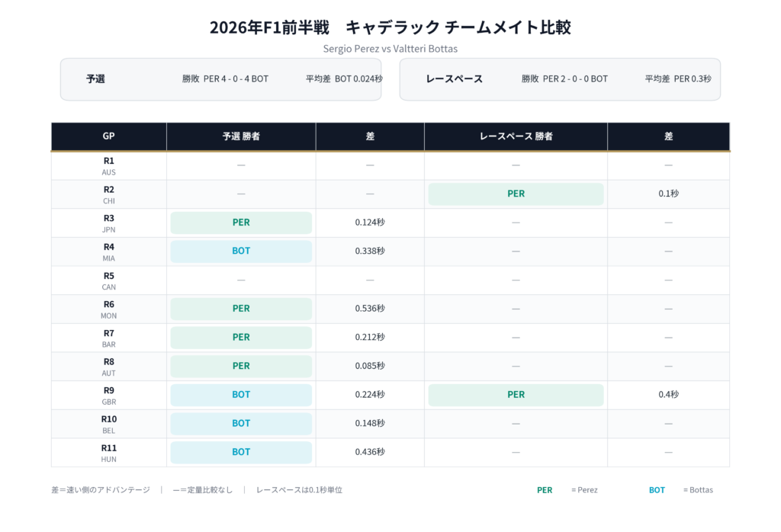This screenshot has width=781, height=532.
Task: Click the R10 BEL row label
Action: (108, 425)
